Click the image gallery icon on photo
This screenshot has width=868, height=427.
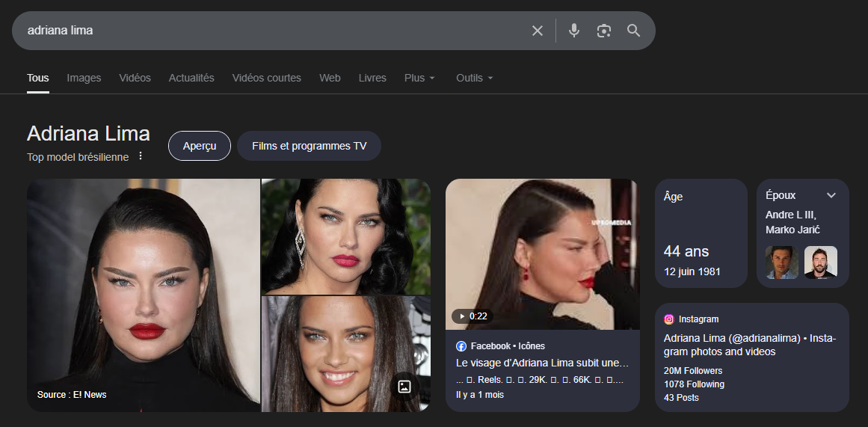pos(404,386)
